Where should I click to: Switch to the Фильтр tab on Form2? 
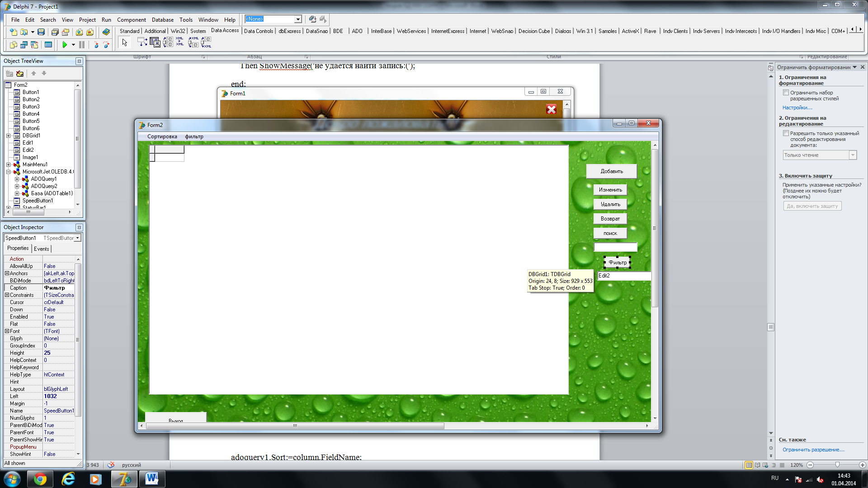point(194,136)
